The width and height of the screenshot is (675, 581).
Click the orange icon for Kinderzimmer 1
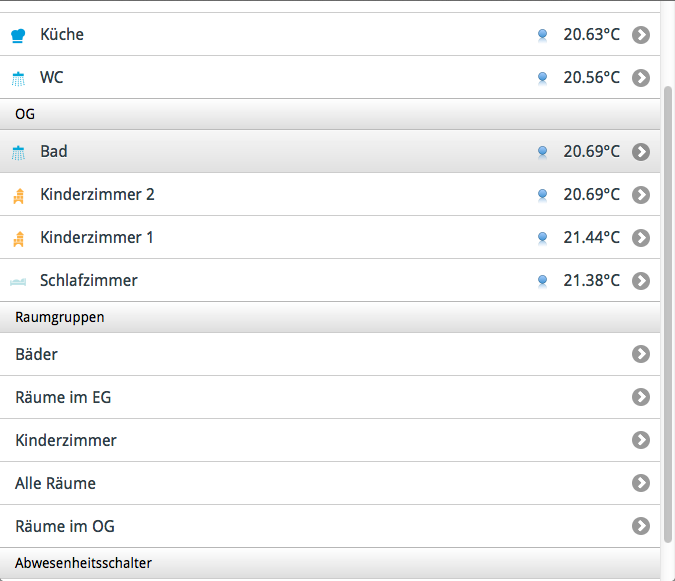(19, 239)
